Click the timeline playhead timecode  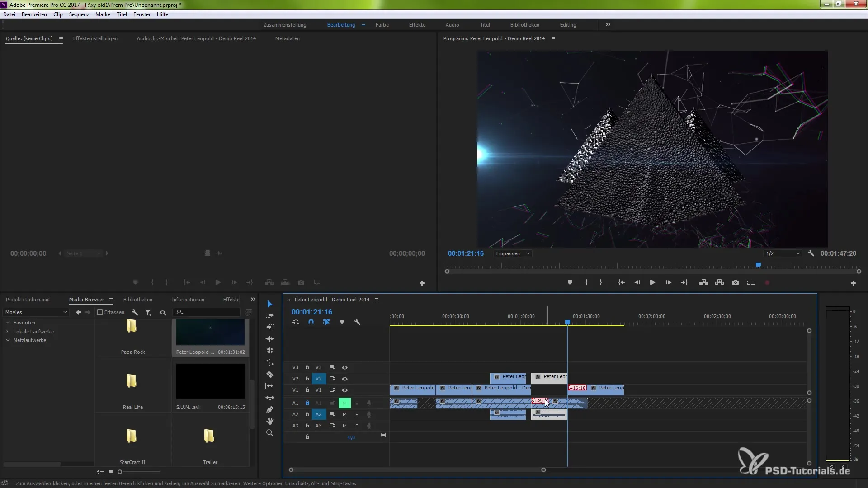(312, 312)
